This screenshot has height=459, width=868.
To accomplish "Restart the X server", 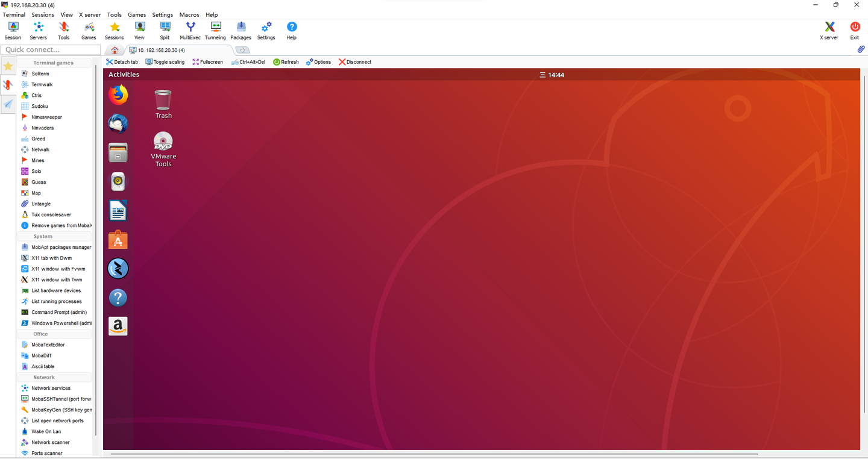I will coord(828,28).
